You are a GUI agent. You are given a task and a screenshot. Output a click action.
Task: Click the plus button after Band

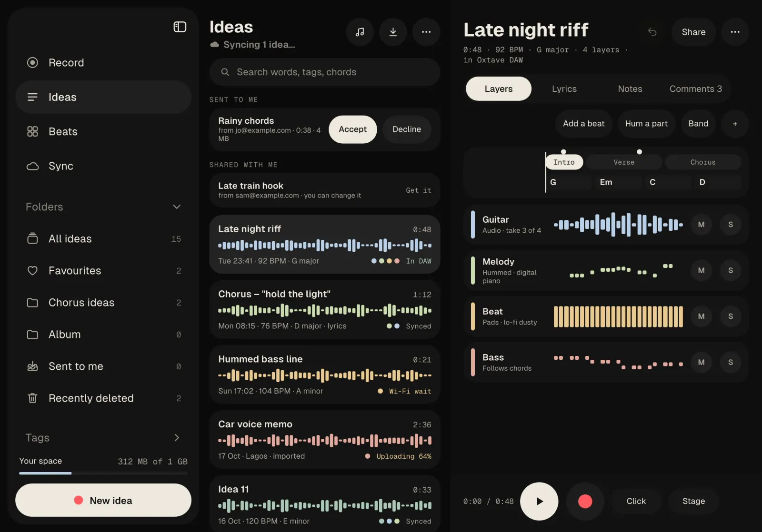(x=735, y=124)
